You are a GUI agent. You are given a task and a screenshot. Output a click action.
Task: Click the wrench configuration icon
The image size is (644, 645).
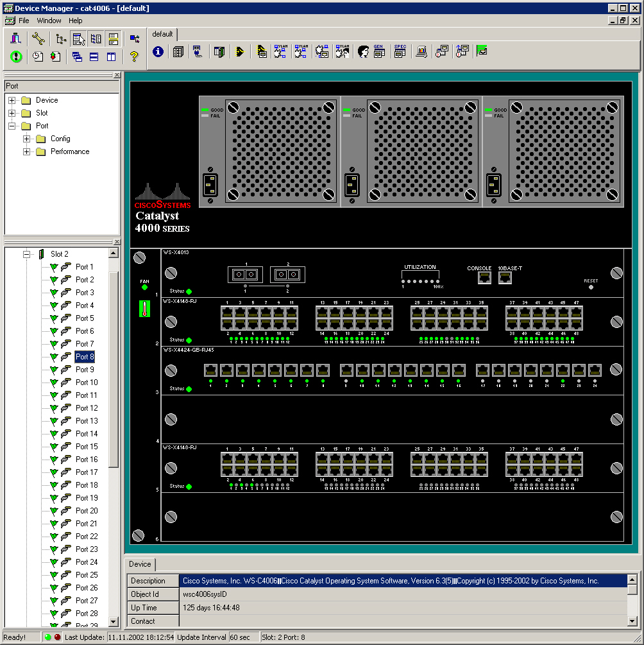pyautogui.click(x=38, y=39)
